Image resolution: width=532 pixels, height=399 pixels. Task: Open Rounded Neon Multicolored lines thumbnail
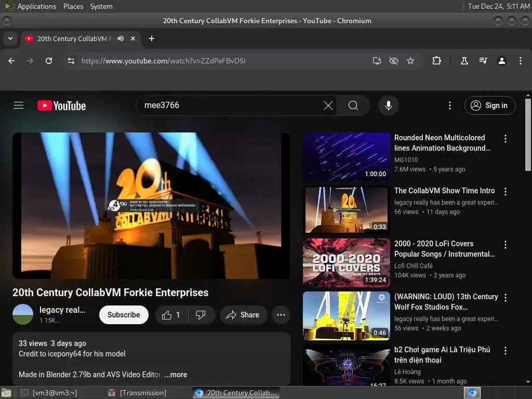coord(347,156)
